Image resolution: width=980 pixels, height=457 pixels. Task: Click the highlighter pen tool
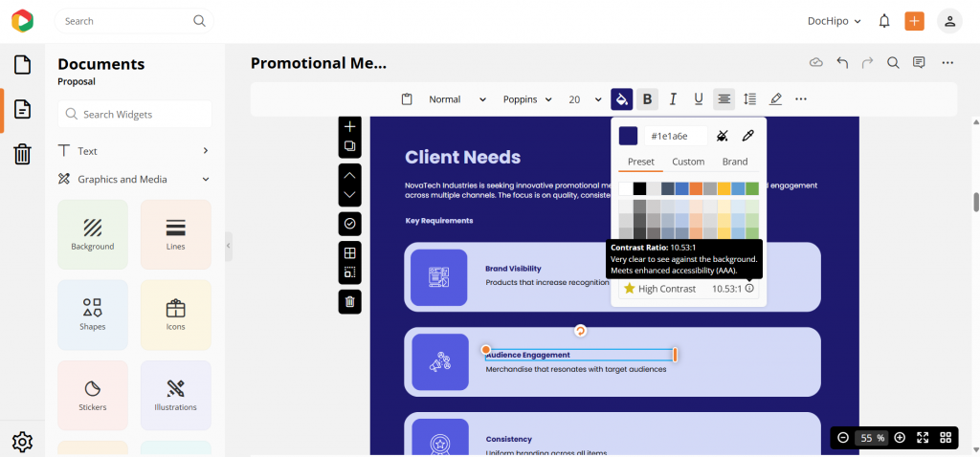[775, 99]
